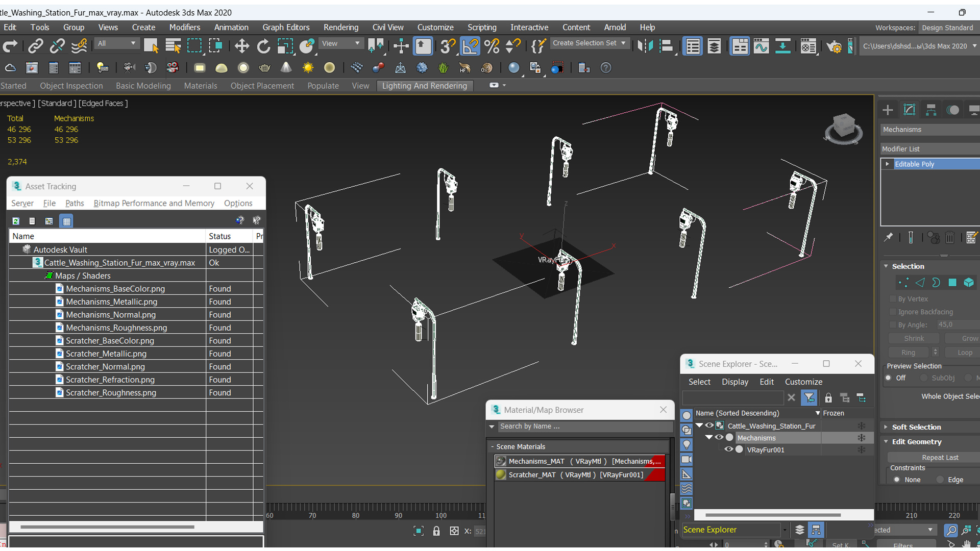Click Remove modifier trash icon

click(950, 238)
